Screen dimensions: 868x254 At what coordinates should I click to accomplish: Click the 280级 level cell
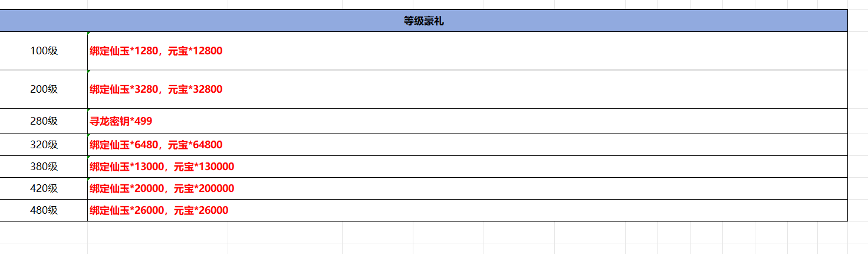click(x=44, y=121)
